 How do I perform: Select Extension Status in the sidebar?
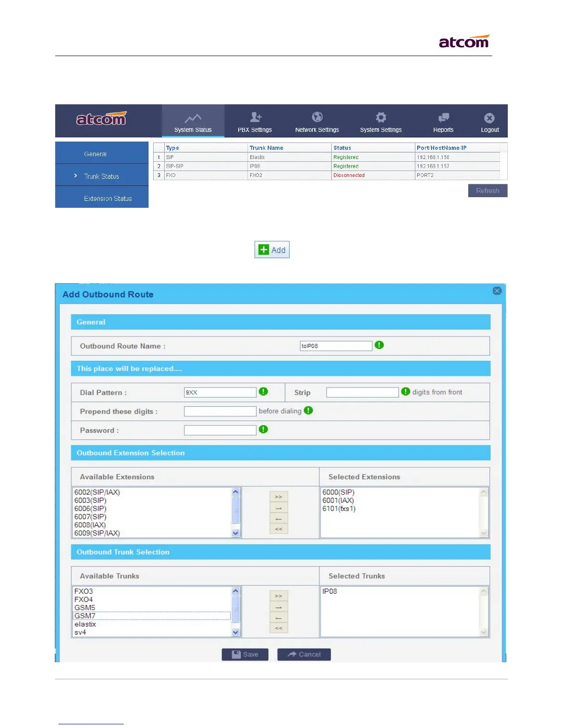click(x=102, y=198)
